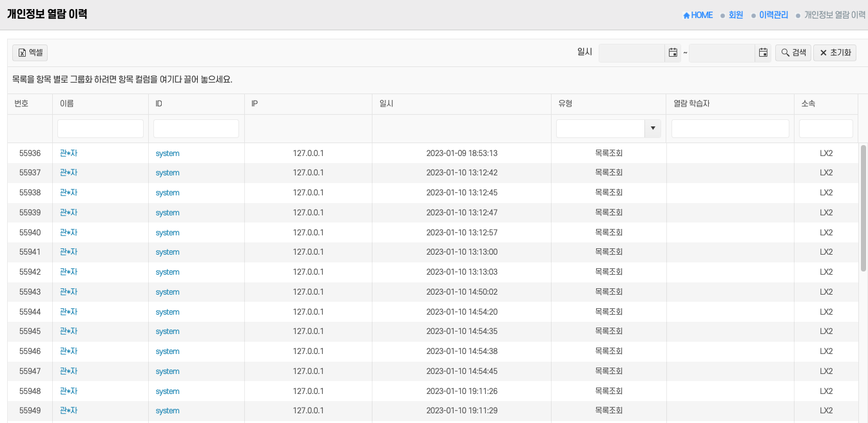Open the start date calendar picker

[x=673, y=53]
